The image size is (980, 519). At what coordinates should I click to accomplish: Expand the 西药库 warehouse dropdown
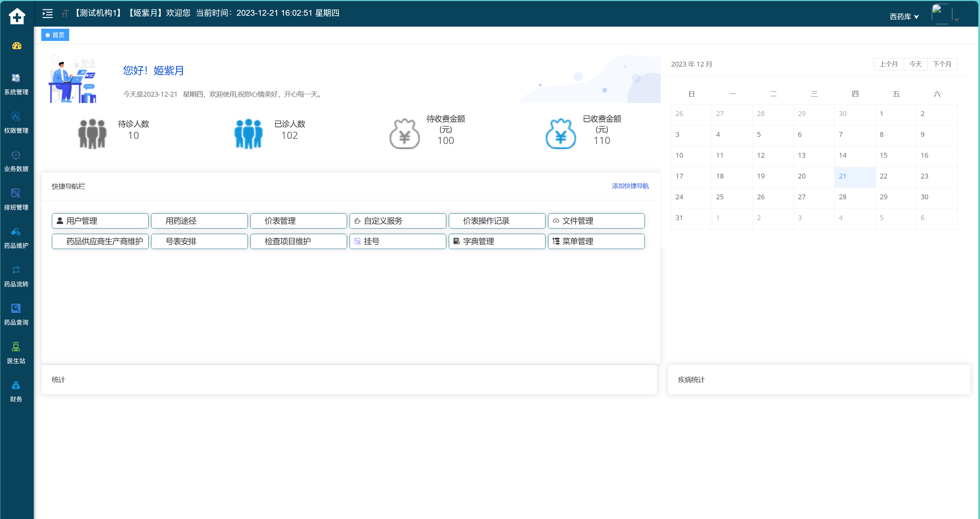[904, 17]
